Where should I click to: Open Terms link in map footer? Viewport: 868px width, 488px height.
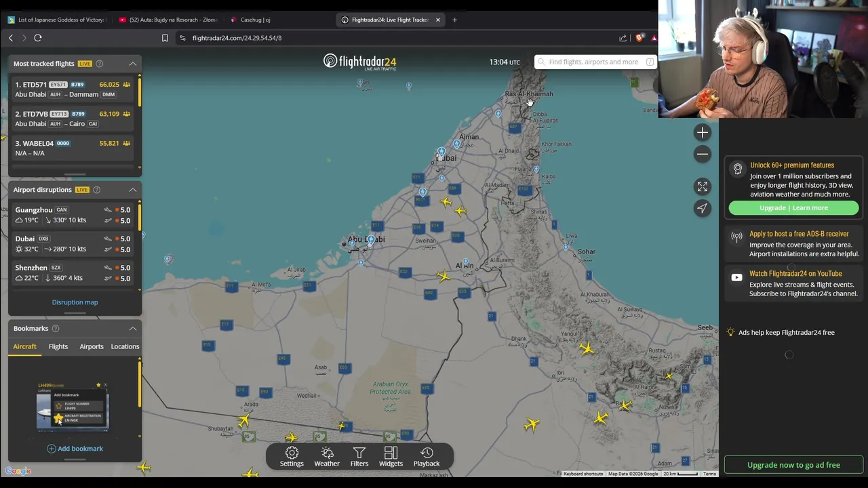click(709, 474)
